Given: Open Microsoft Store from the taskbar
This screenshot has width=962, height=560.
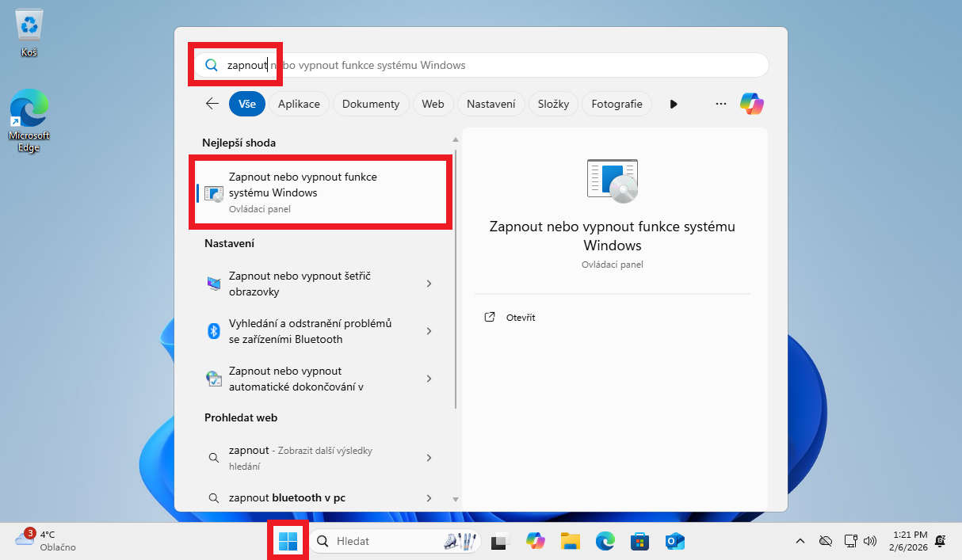Looking at the screenshot, I should [x=639, y=541].
